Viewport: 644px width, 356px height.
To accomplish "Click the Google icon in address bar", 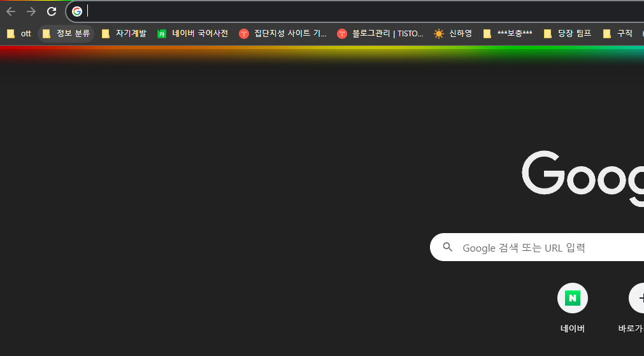I will [77, 11].
